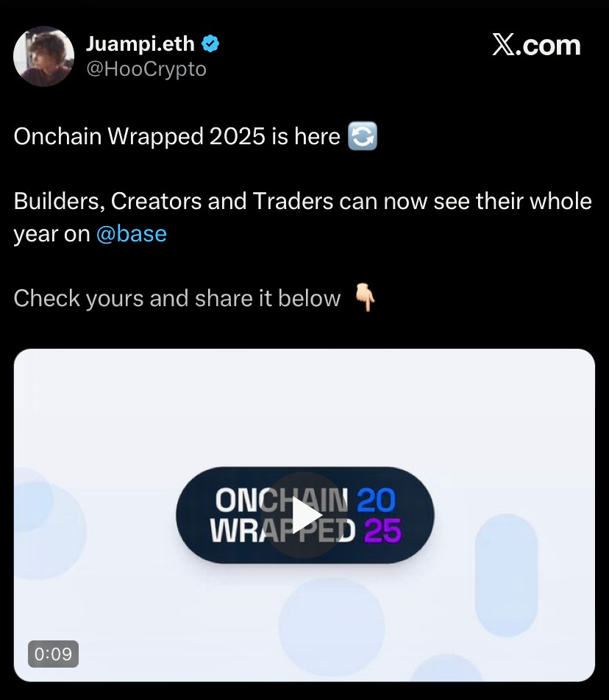Click the word ONCHAIN in the video banner
Screen dimensions: 609x700
pyautogui.click(x=282, y=500)
